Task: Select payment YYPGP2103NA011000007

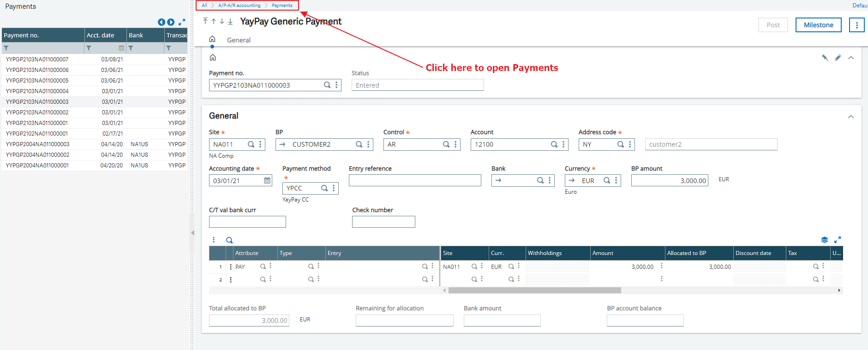Action: [37, 59]
